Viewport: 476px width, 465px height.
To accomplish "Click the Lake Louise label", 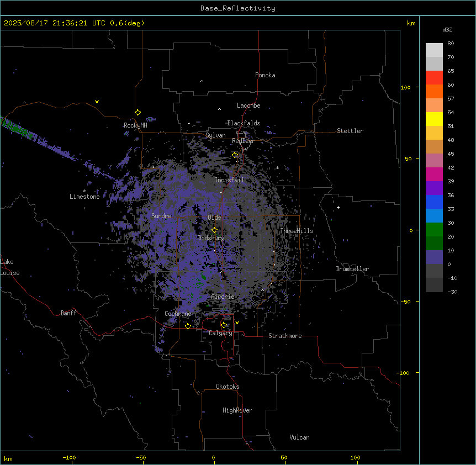I will pos(10,267).
